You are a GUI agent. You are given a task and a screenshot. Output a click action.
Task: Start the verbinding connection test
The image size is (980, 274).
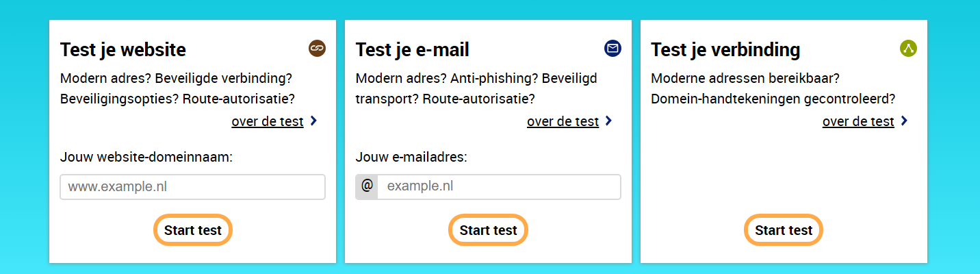(784, 230)
